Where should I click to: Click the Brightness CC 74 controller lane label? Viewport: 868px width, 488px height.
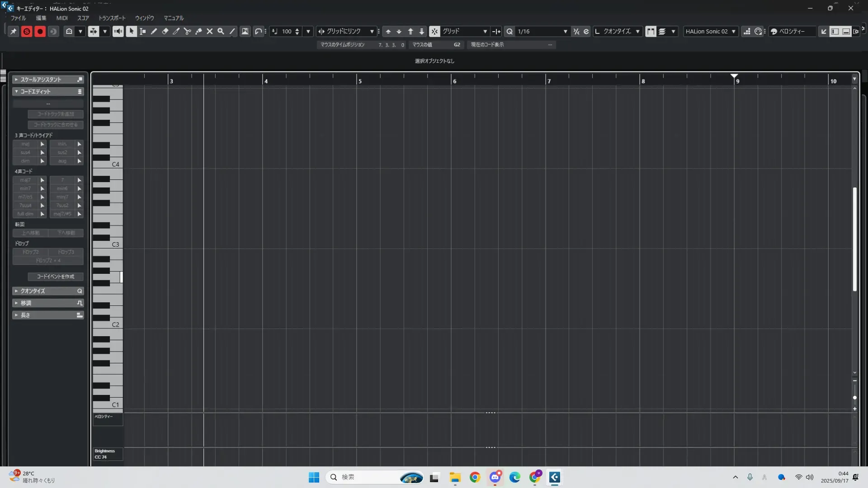point(107,454)
